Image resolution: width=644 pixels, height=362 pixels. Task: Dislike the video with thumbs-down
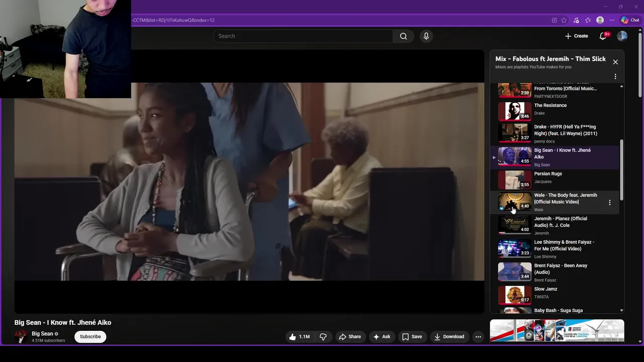(324, 337)
